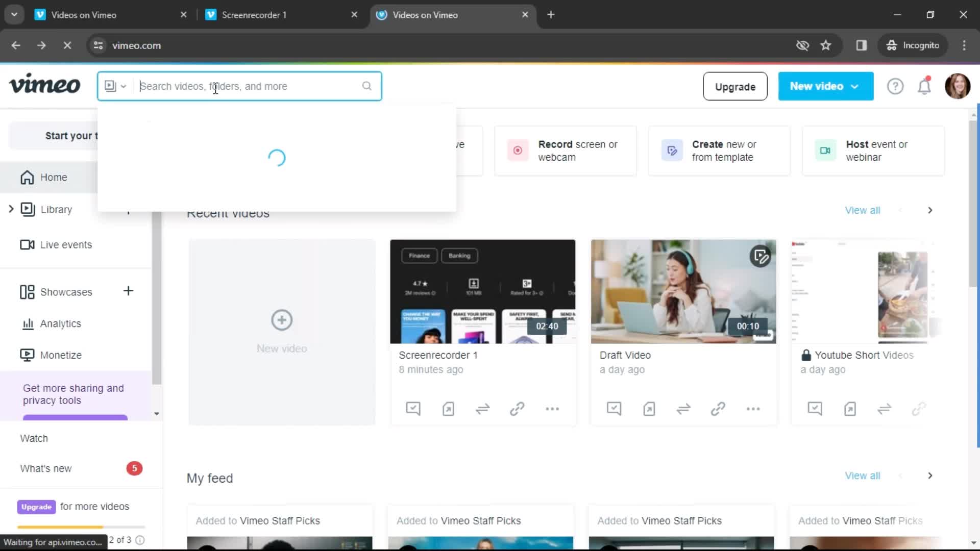Click the info icon next to 2 of 3

coord(140,540)
